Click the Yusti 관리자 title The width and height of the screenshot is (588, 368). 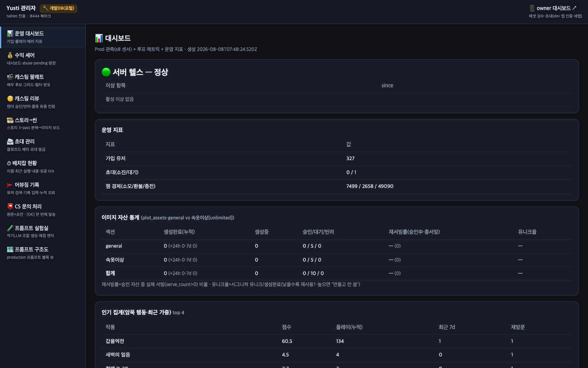point(21,8)
